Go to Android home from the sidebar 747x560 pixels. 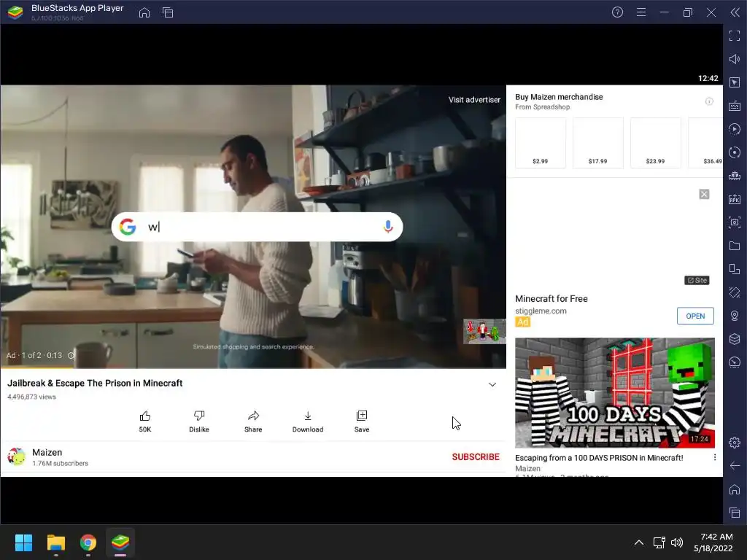735,489
